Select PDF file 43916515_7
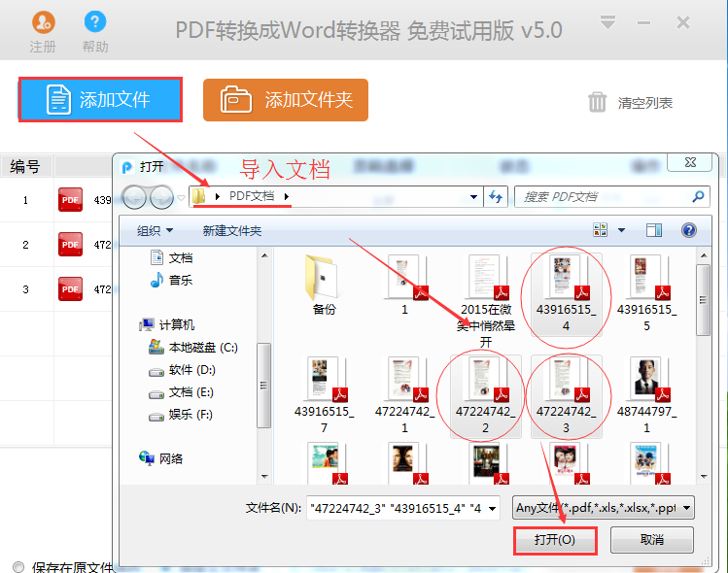The width and height of the screenshot is (728, 573). click(x=324, y=395)
